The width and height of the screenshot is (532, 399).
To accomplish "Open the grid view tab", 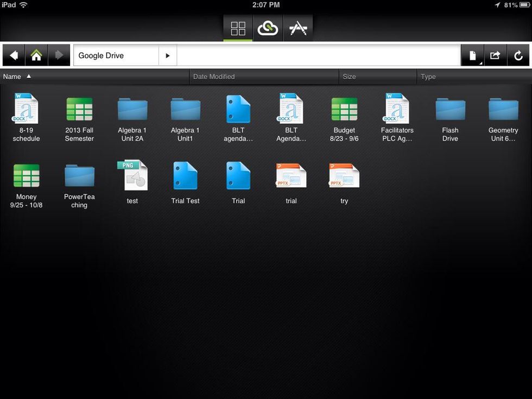I will point(238,28).
